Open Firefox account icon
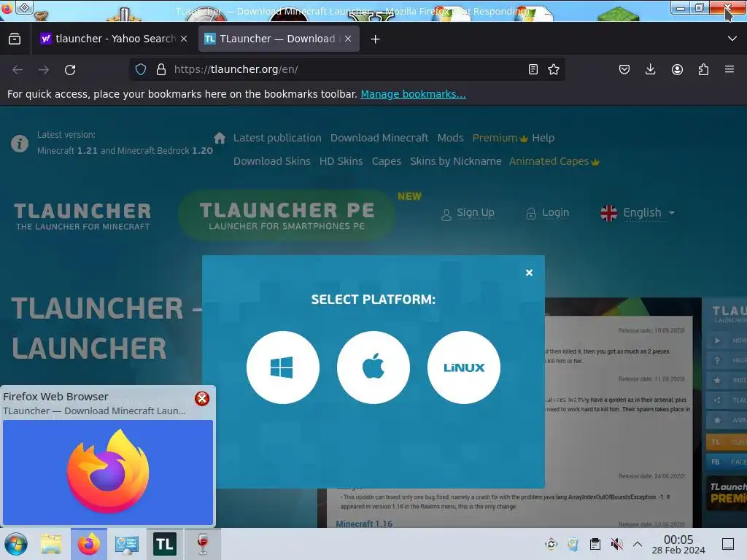This screenshot has width=747, height=560. 677,69
